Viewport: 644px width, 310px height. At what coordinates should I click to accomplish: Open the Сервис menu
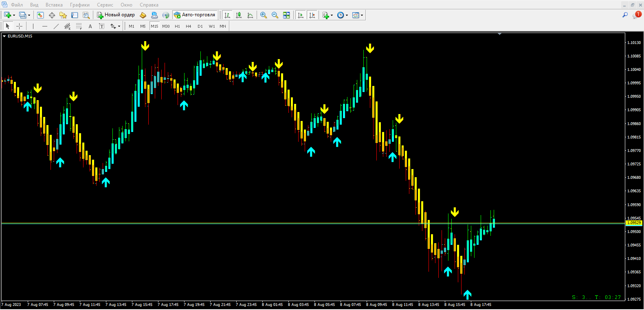point(105,5)
